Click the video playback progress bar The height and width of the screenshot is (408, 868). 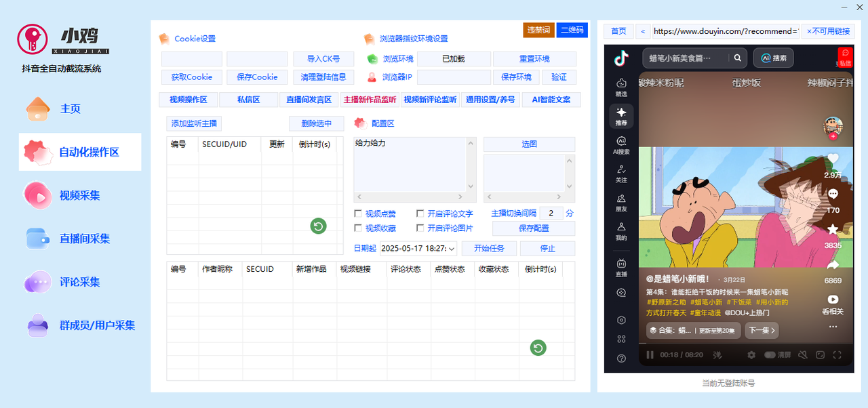point(746,343)
